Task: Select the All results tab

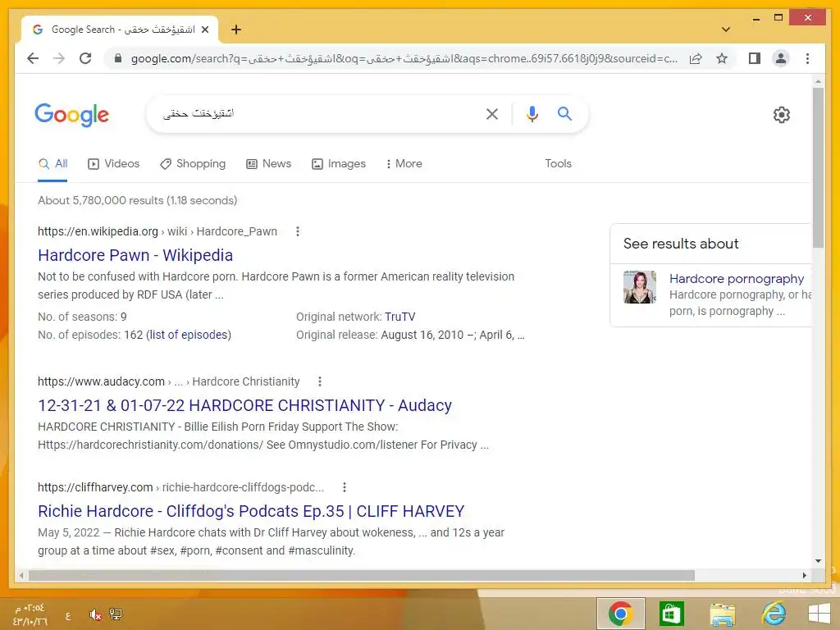Action: pos(52,164)
